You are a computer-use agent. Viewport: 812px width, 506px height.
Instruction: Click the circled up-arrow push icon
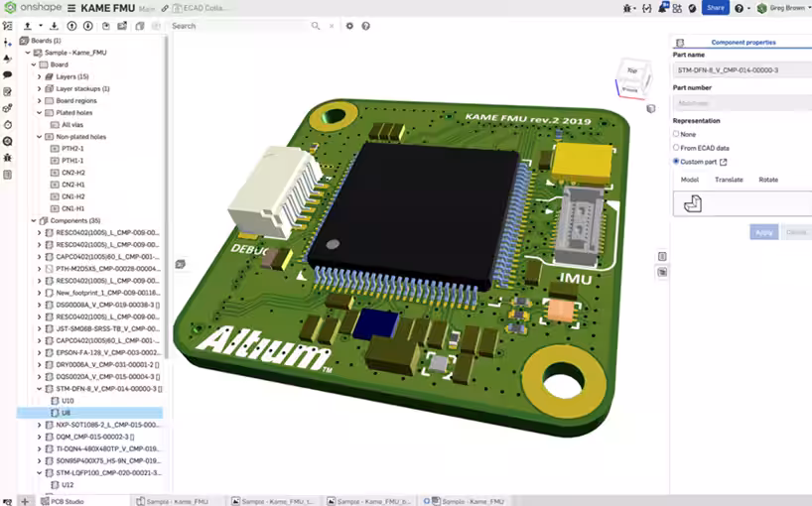pyautogui.click(x=72, y=26)
